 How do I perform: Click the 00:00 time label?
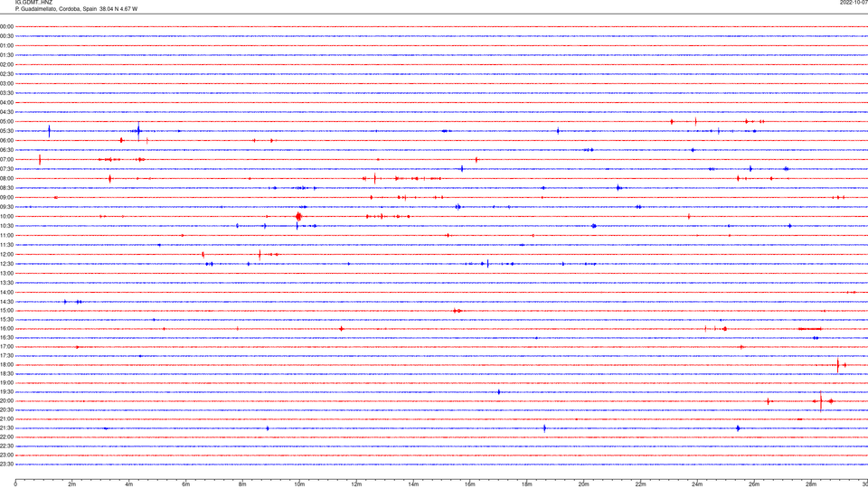pyautogui.click(x=6, y=26)
